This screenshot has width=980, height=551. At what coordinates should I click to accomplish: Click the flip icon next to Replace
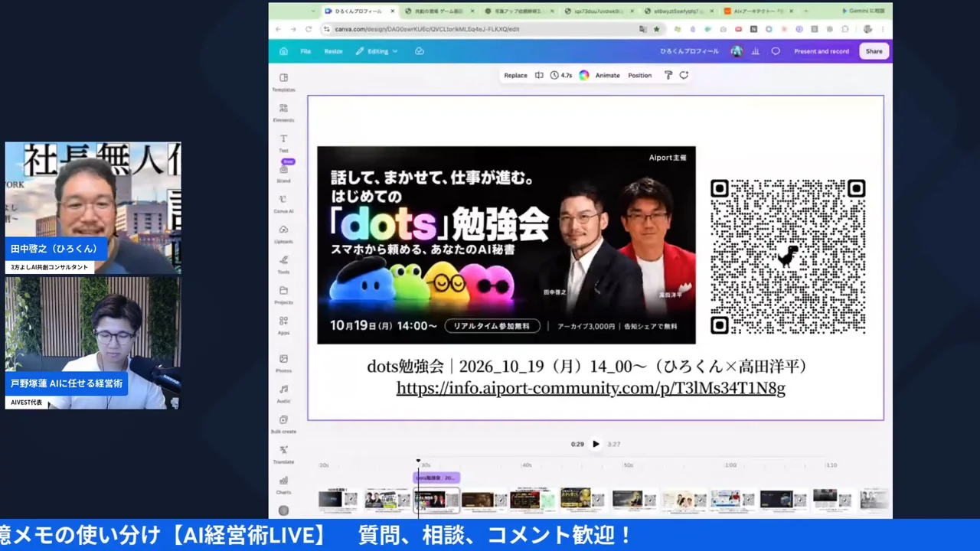tap(539, 75)
